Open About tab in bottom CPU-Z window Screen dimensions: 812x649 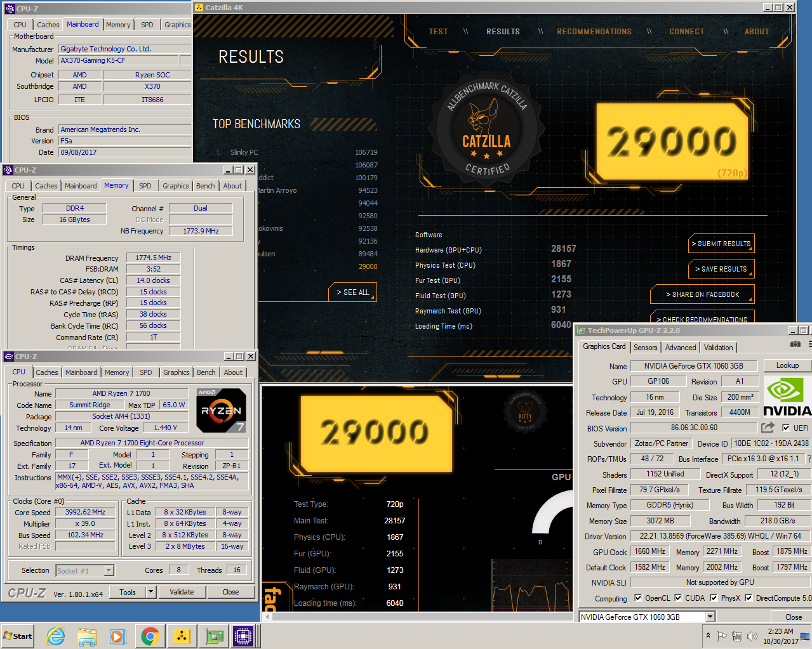tap(233, 372)
